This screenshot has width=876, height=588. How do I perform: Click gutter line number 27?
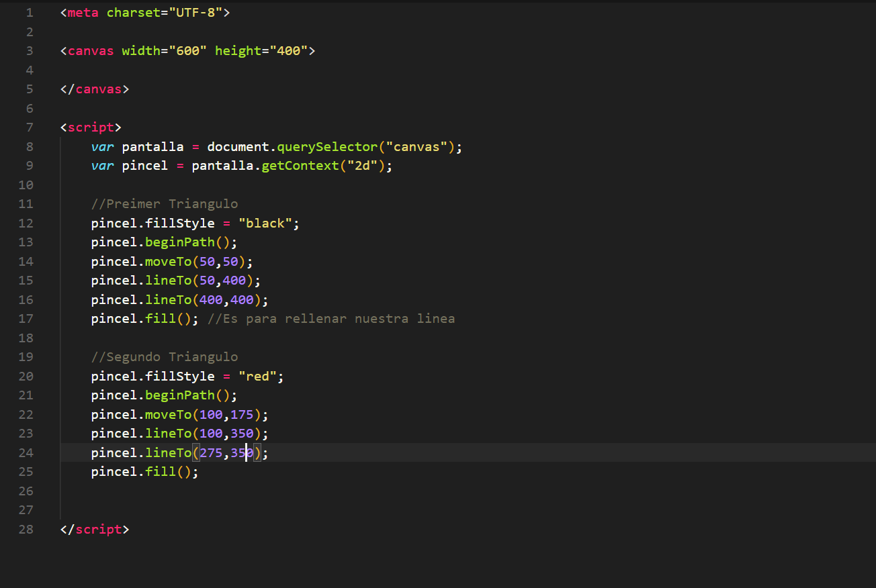[26, 509]
